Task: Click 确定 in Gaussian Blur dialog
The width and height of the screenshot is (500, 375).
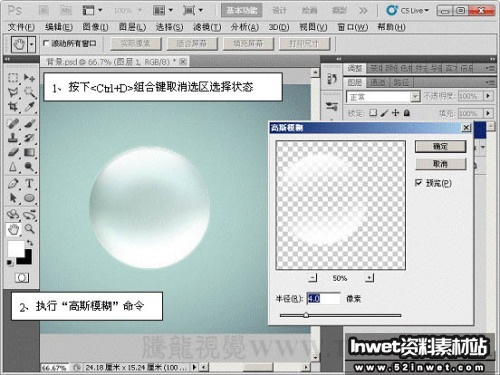Action: 440,146
